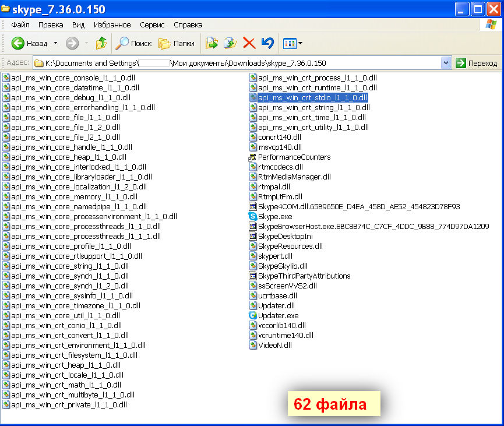Image resolution: width=504 pixels, height=426 pixels.
Task: Click the Move To folder icon
Action: 212,43
